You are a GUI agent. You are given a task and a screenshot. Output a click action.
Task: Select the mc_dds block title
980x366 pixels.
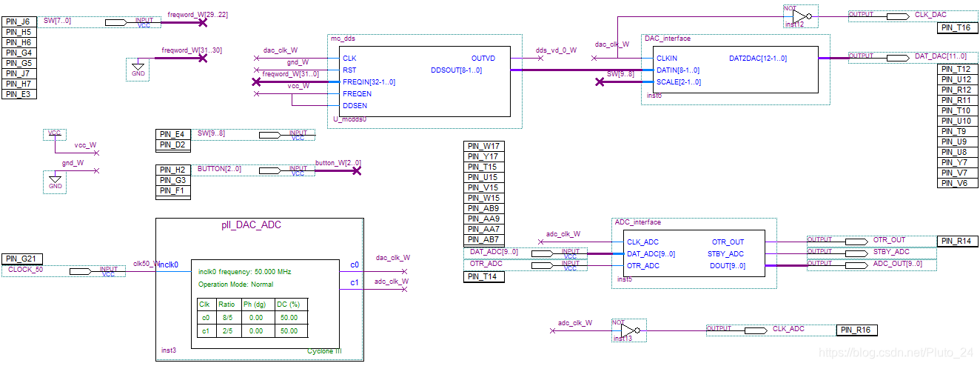click(x=344, y=38)
